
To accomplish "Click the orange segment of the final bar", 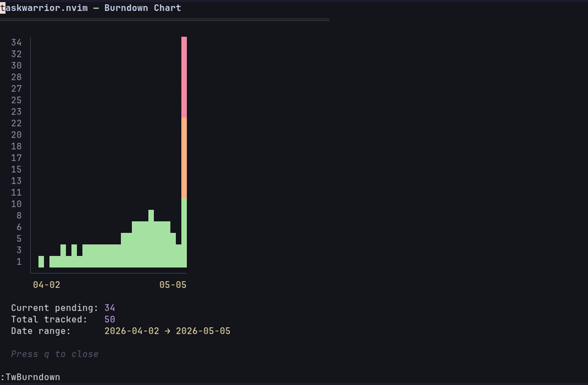I will 184,158.
